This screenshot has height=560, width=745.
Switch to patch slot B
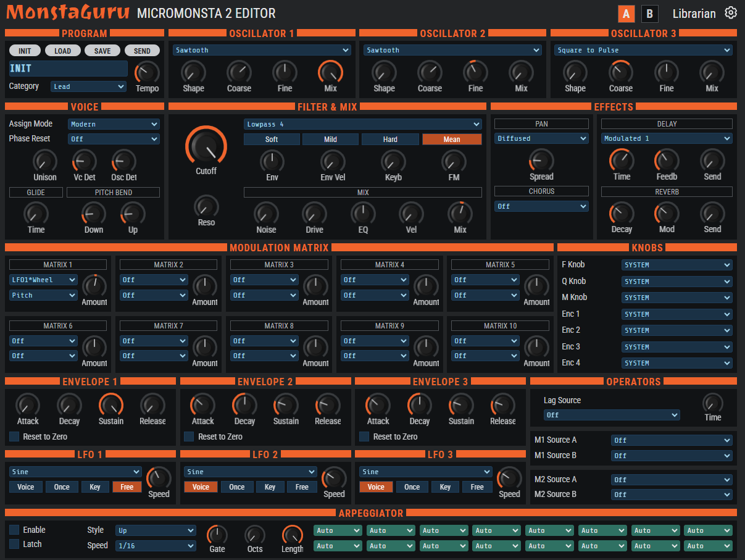coord(649,14)
